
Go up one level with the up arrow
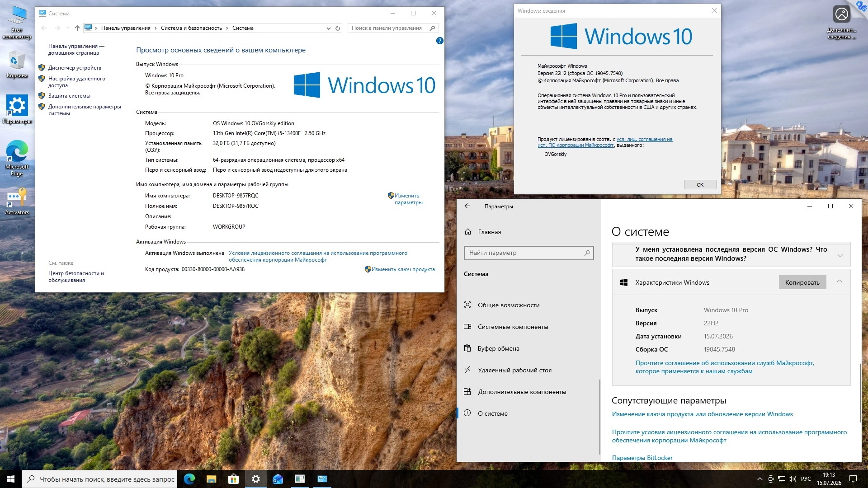[x=77, y=28]
